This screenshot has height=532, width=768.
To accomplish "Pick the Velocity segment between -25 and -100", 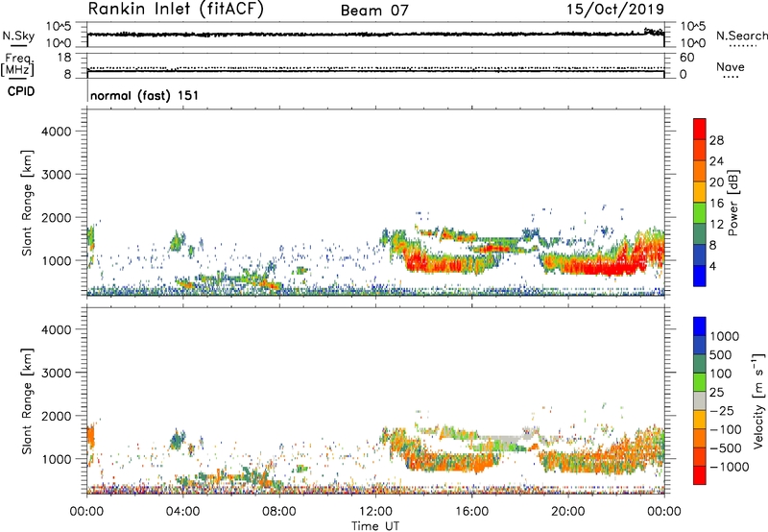I will tap(700, 420).
